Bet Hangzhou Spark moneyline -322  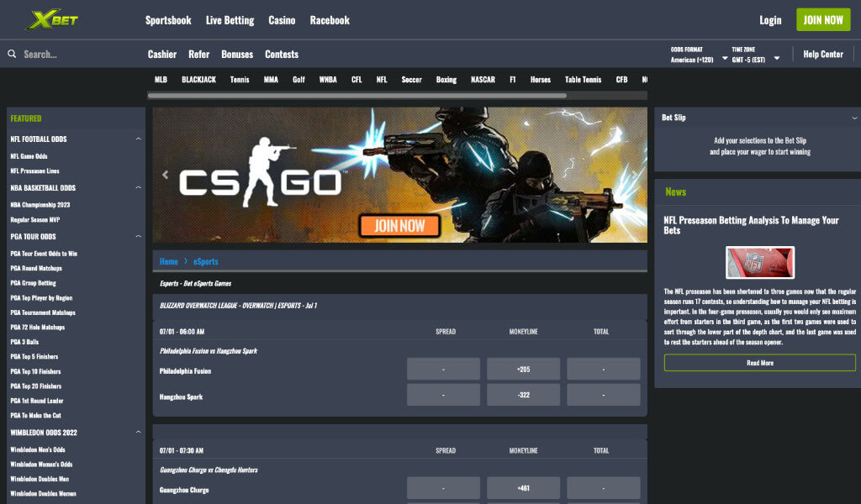(x=523, y=395)
